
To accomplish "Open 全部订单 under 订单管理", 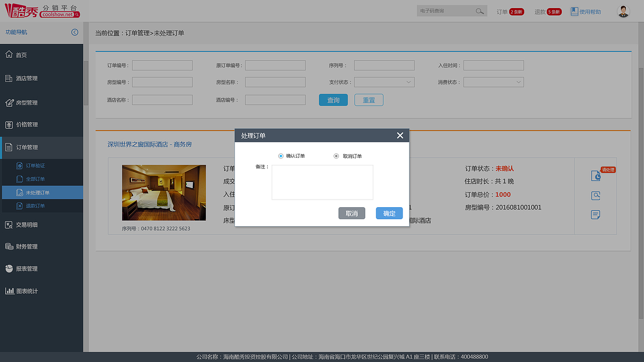I will point(43,179).
